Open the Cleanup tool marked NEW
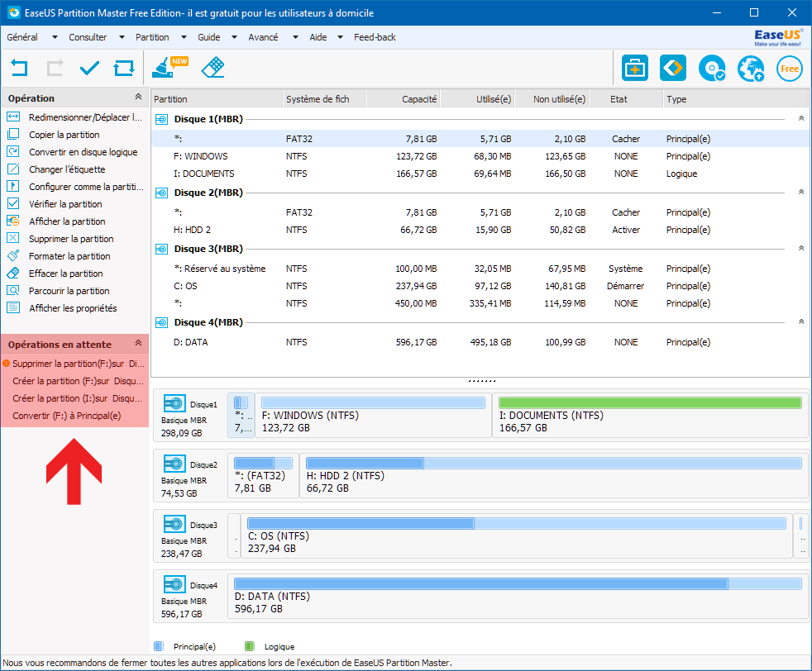The image size is (812, 671). [x=170, y=67]
